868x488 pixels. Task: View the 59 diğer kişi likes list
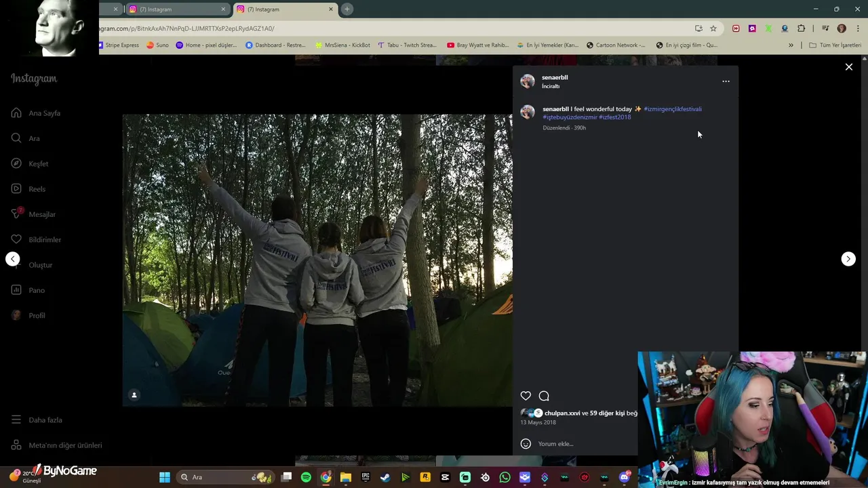[607, 413]
